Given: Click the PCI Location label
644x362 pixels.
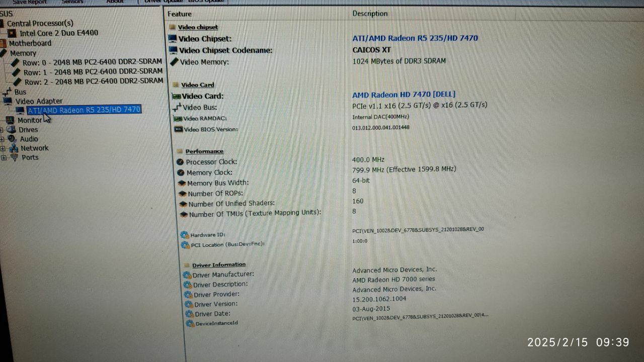Looking at the screenshot, I should pos(227,244).
